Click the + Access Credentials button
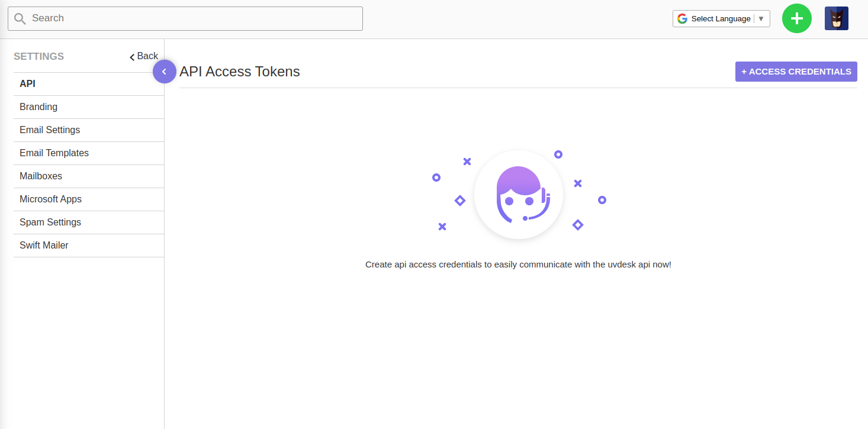 click(796, 72)
